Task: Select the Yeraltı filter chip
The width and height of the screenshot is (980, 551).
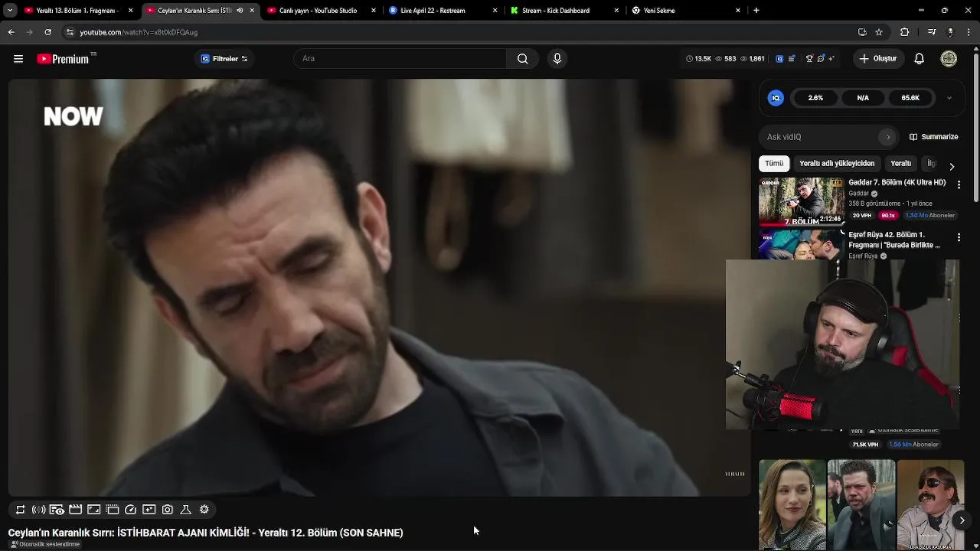Action: [901, 164]
